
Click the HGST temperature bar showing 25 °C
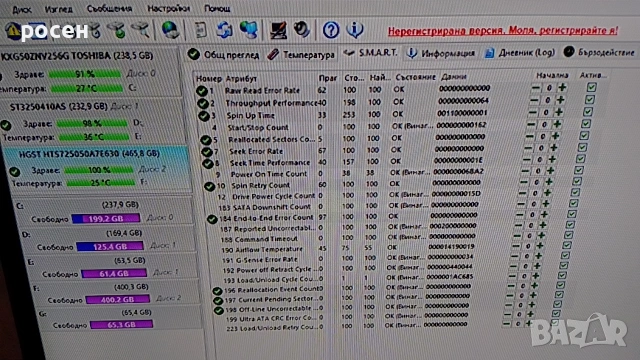[101, 182]
